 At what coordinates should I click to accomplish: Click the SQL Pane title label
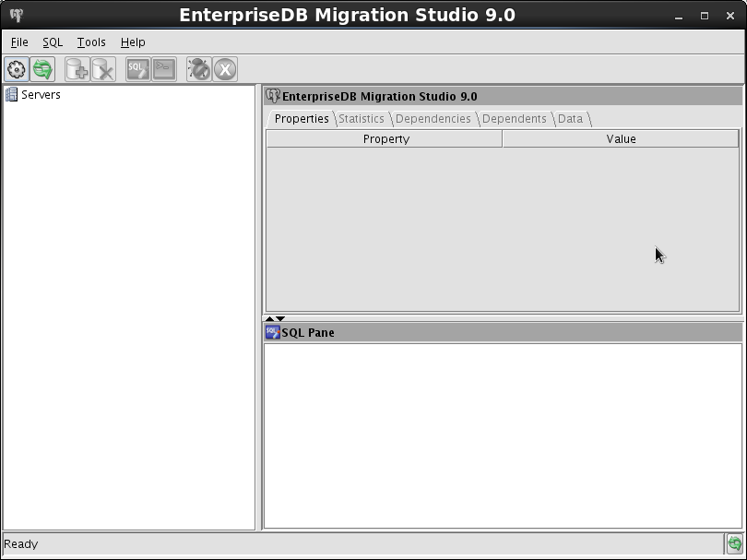pos(308,333)
